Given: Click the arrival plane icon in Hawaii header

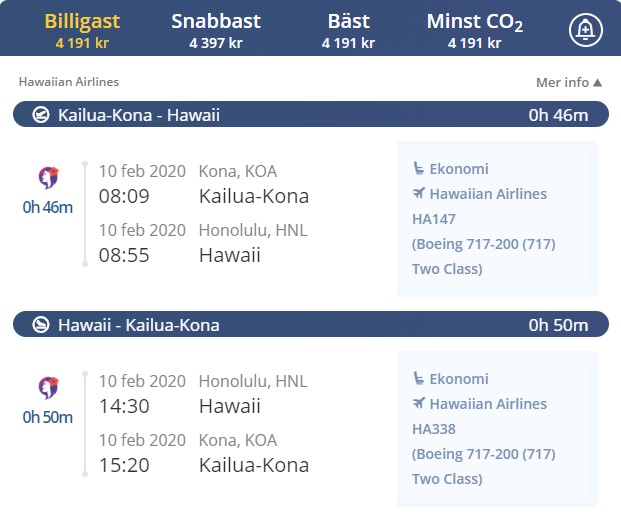Looking at the screenshot, I should click(x=41, y=325).
